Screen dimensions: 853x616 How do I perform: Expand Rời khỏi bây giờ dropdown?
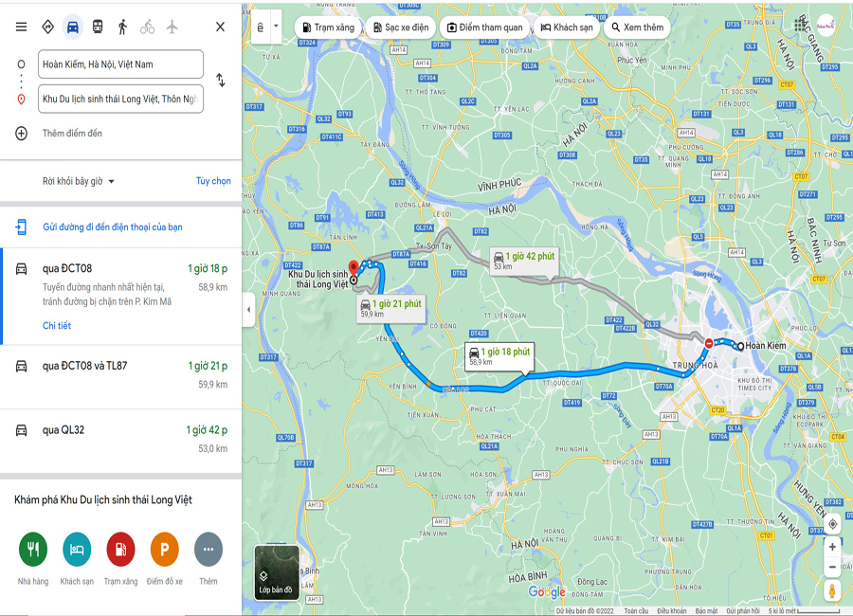point(79,181)
